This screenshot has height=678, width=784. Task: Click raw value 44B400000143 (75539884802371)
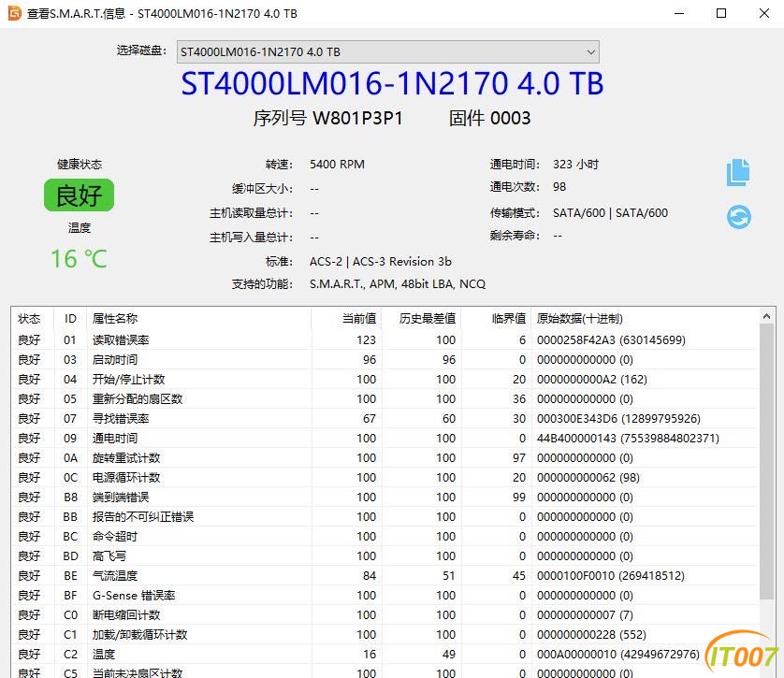click(628, 439)
